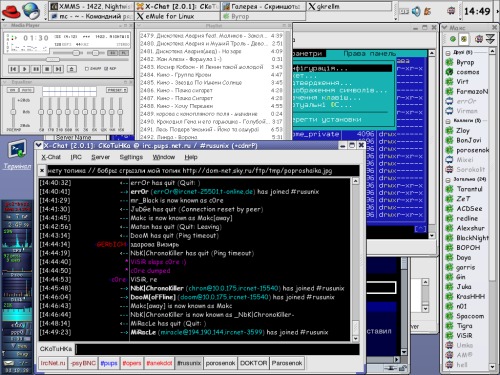
Task: Click the X-Chat chat scrollbar up arrow
Action: (355, 181)
